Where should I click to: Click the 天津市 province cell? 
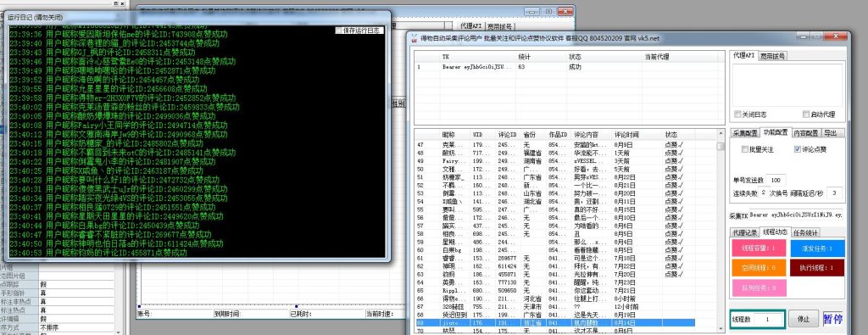pos(532,306)
